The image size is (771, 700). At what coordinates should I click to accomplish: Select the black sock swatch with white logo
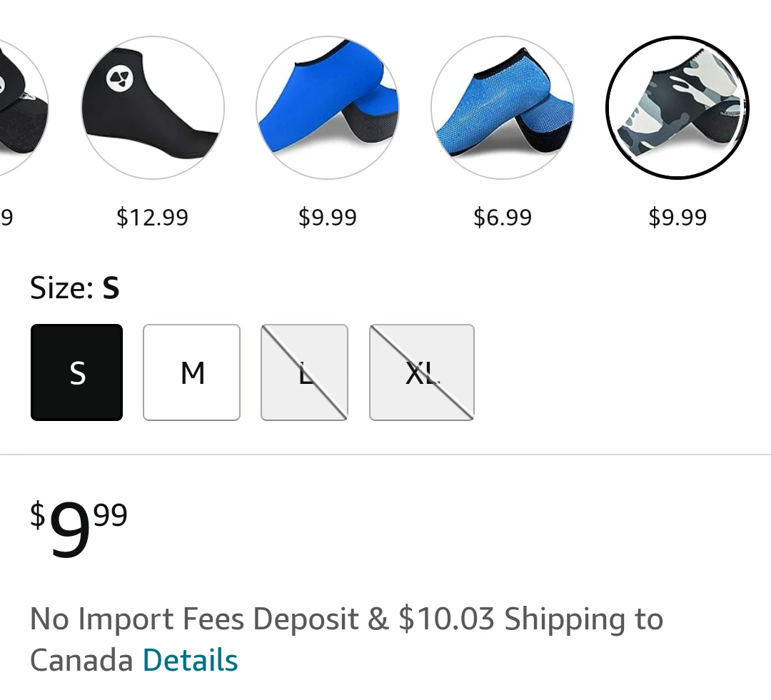coord(153,107)
